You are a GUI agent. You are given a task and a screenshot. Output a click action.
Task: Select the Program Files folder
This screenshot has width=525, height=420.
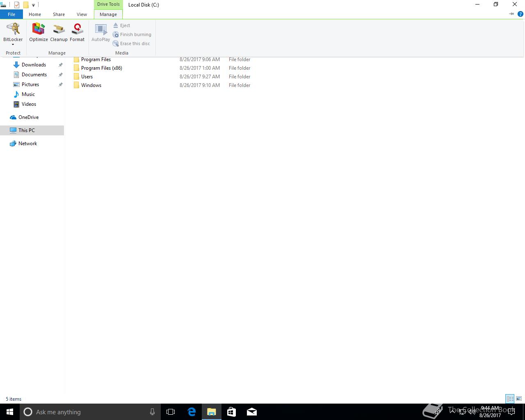96,59
